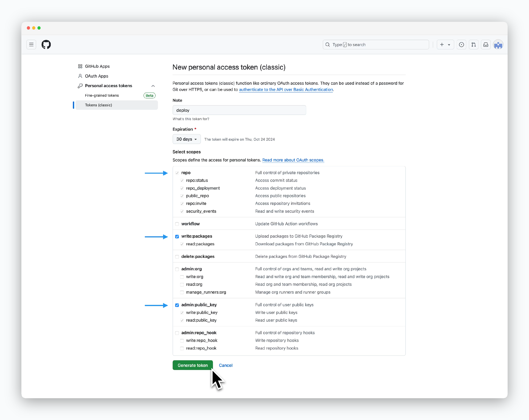This screenshot has height=420, width=529.
Task: Check the manage_runners:org scope
Action: 182,292
